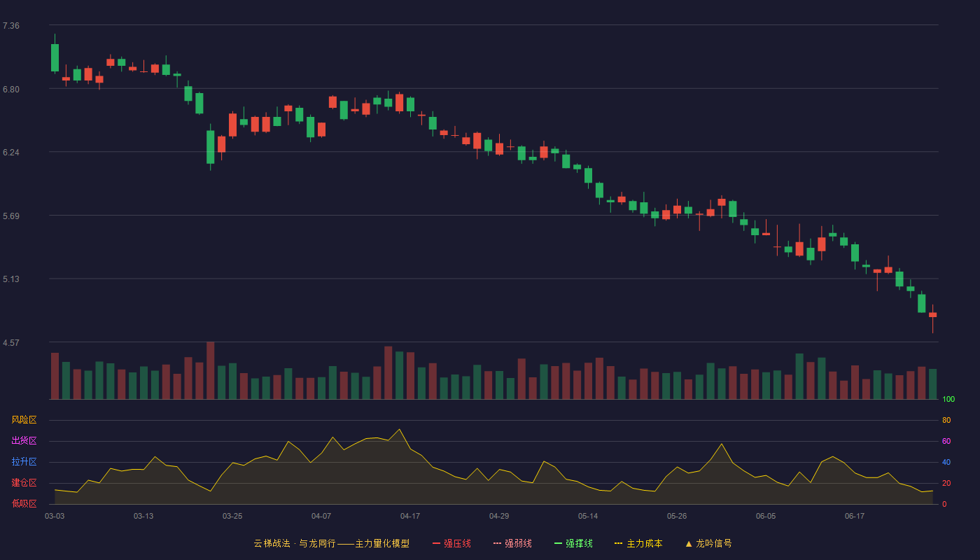Image resolution: width=980 pixels, height=560 pixels.
Task: Click the tallest red volume bar
Action: pos(211,370)
